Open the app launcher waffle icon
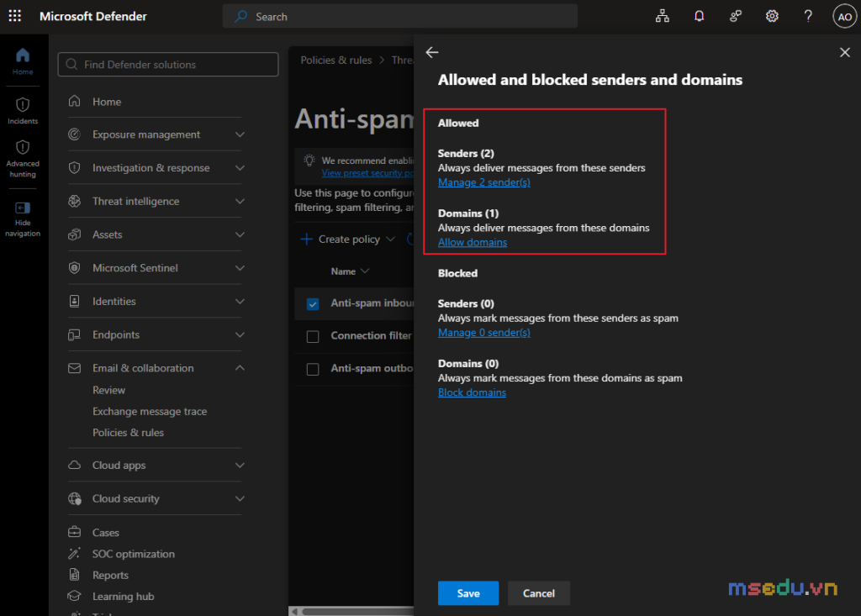 pos(15,16)
